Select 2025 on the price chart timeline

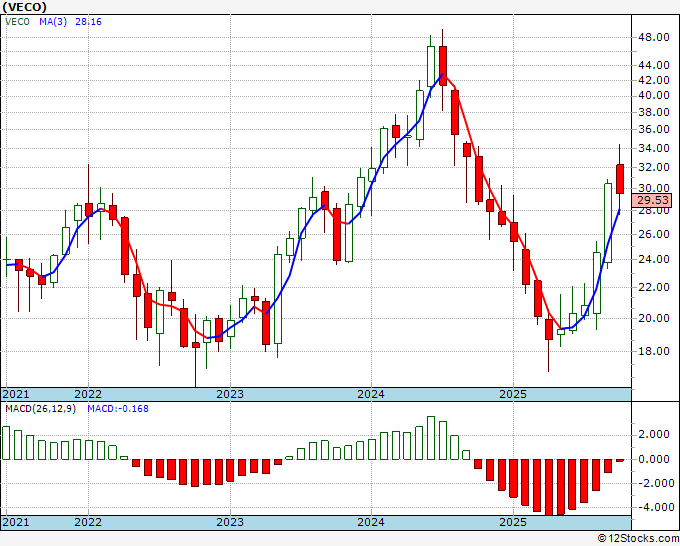point(512,394)
